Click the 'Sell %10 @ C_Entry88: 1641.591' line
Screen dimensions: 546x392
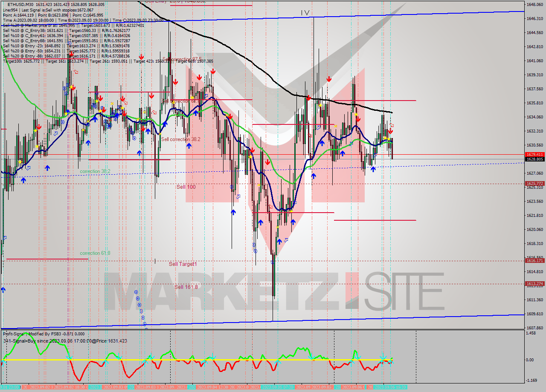(66, 40)
